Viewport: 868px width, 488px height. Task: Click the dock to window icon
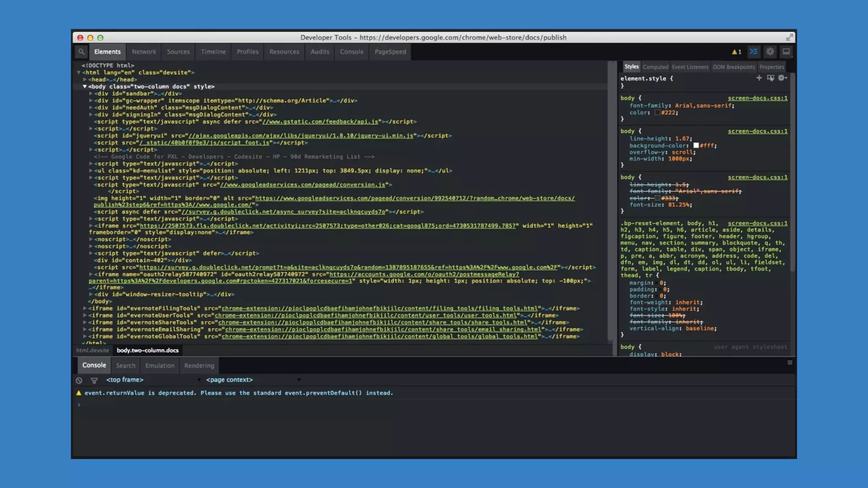(x=786, y=52)
